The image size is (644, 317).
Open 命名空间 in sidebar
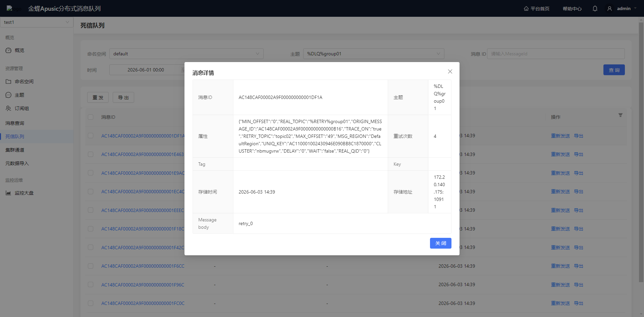[24, 82]
